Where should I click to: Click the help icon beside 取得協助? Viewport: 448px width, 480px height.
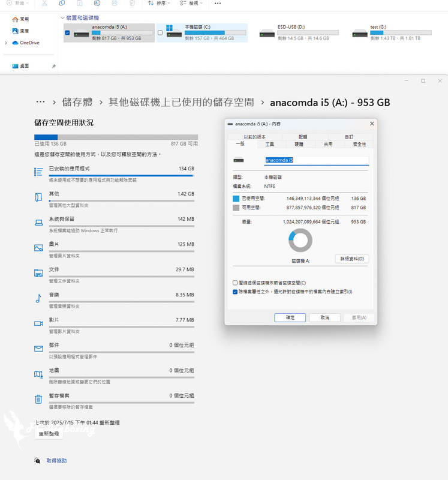tap(37, 460)
